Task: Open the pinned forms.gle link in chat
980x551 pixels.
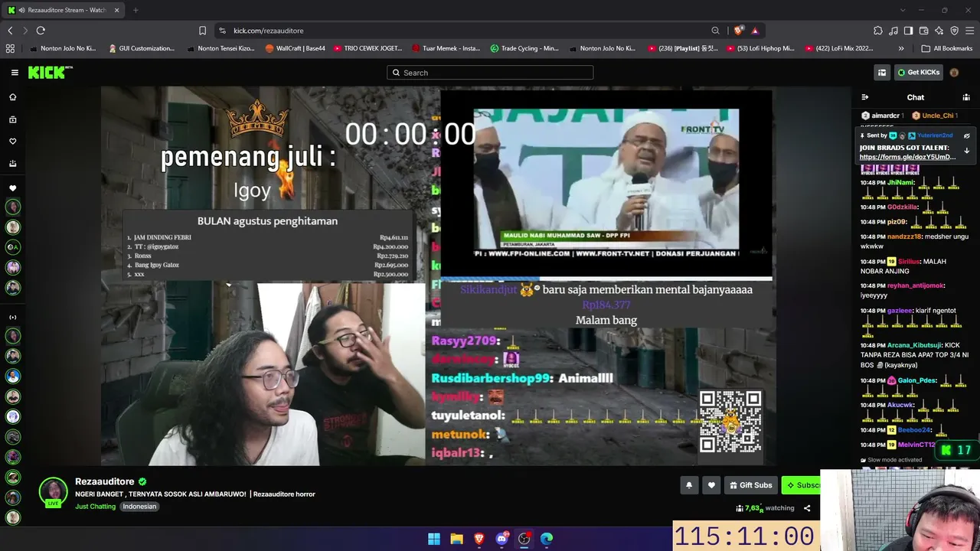Action: (907, 157)
